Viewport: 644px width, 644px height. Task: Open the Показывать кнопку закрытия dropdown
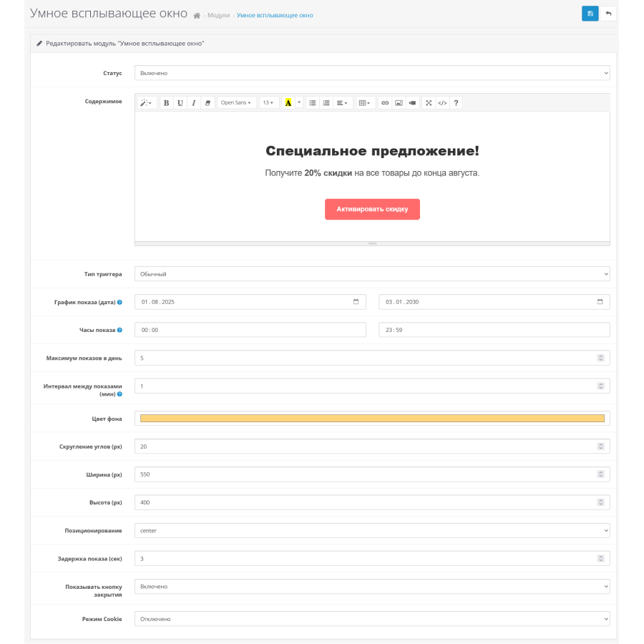(x=372, y=587)
